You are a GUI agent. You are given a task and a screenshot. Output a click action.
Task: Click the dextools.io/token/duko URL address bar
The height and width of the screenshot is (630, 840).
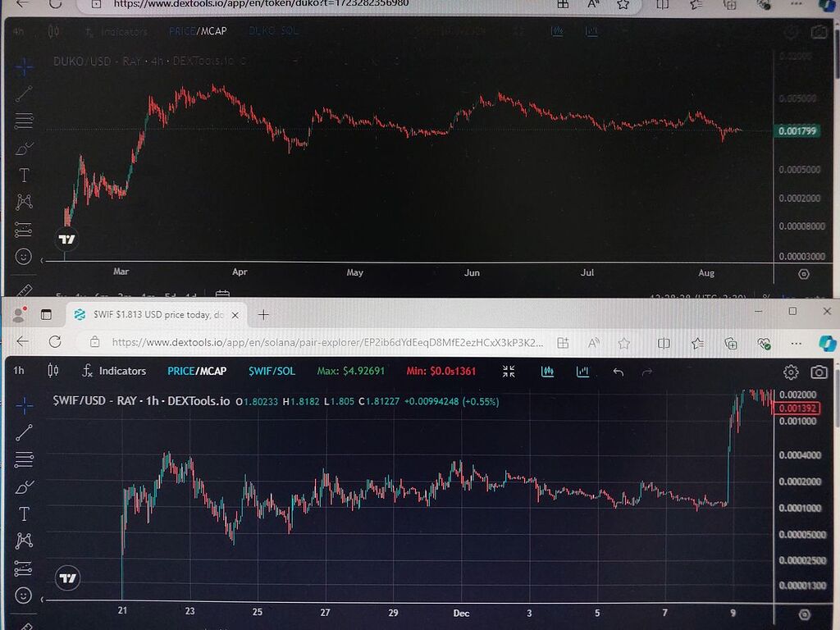[262, 4]
